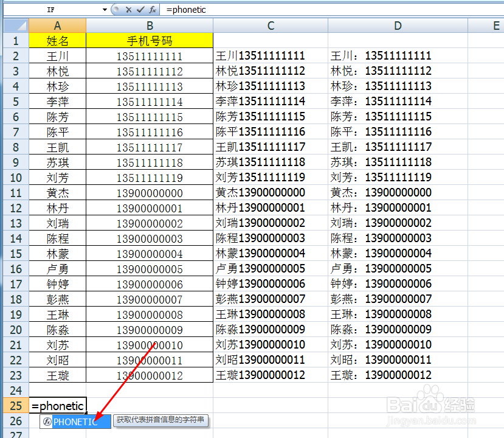The image size is (504, 438).
Task: Click the name cell 钟婷
Action: click(x=58, y=284)
